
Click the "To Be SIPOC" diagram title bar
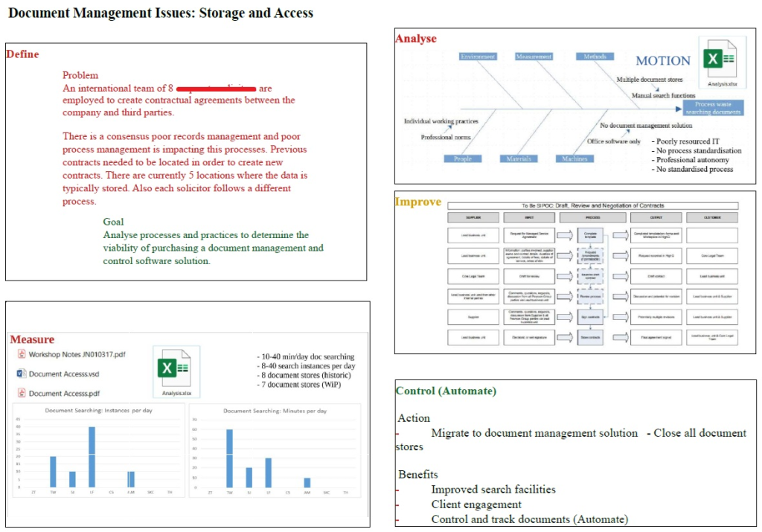pos(593,205)
